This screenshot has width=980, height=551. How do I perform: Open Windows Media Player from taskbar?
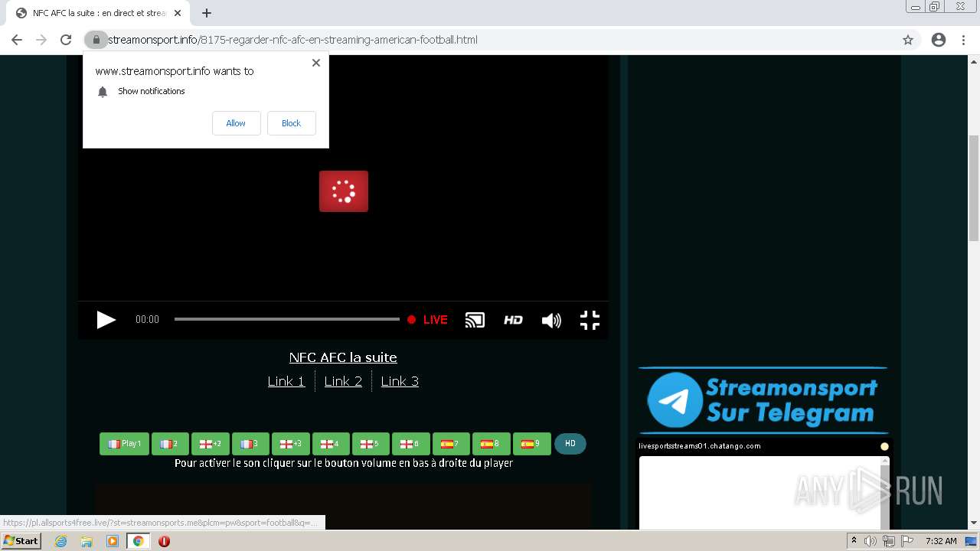(x=113, y=541)
